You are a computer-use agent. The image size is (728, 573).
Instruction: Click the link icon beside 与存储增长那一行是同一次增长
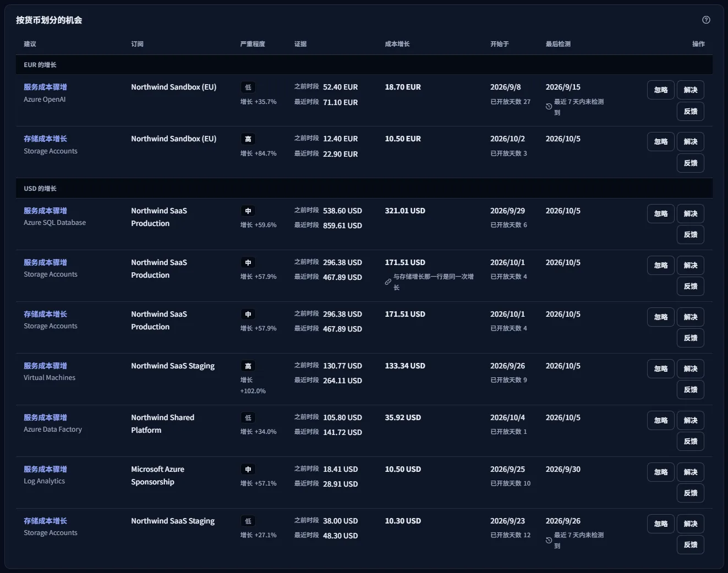(x=388, y=282)
